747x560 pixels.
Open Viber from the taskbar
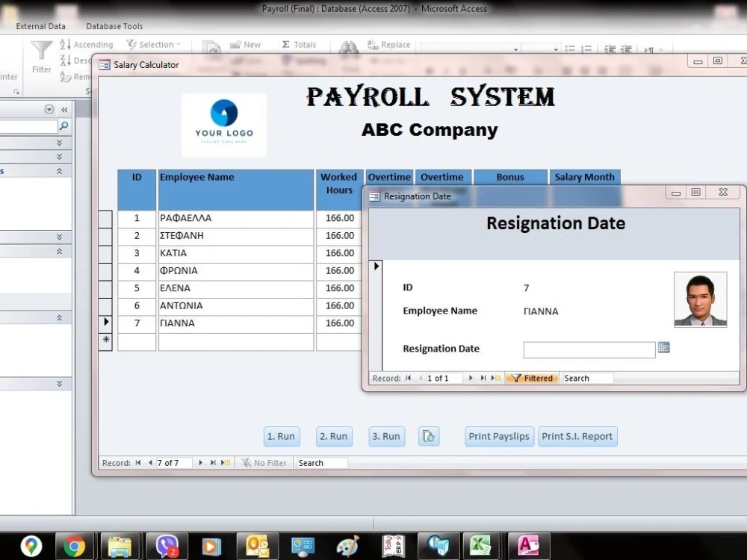click(167, 546)
